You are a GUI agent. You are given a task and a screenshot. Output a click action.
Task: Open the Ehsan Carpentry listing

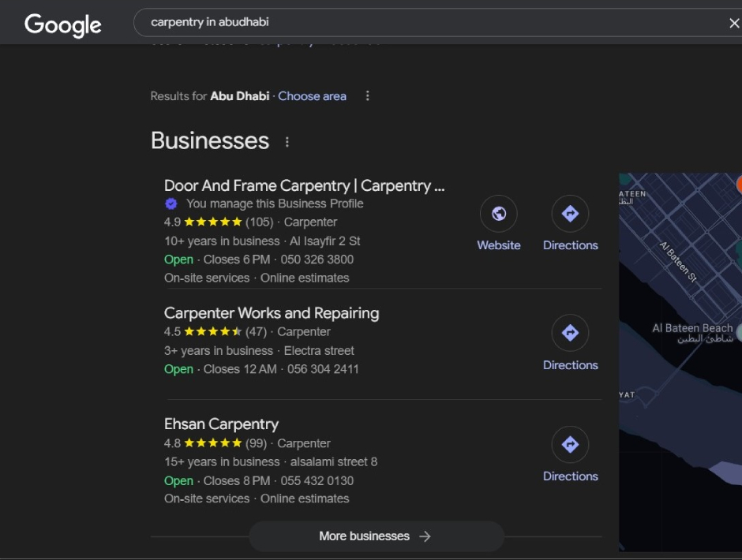(x=221, y=424)
